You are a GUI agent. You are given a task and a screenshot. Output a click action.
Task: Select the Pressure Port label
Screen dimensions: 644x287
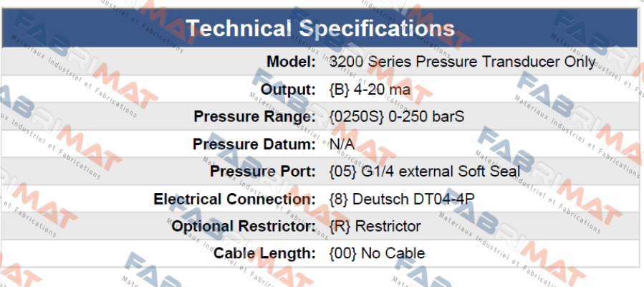(263, 171)
